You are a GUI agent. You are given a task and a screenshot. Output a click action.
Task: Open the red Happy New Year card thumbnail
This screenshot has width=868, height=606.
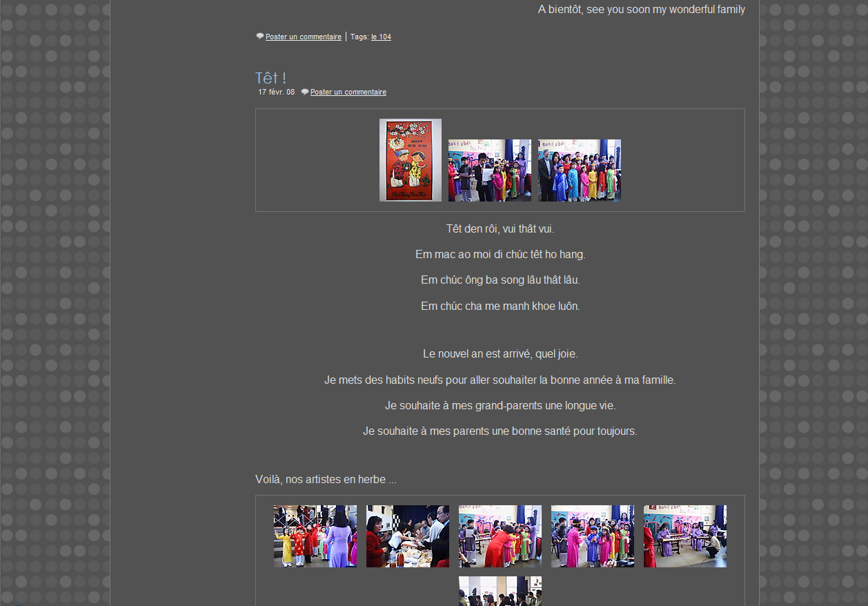tap(410, 160)
